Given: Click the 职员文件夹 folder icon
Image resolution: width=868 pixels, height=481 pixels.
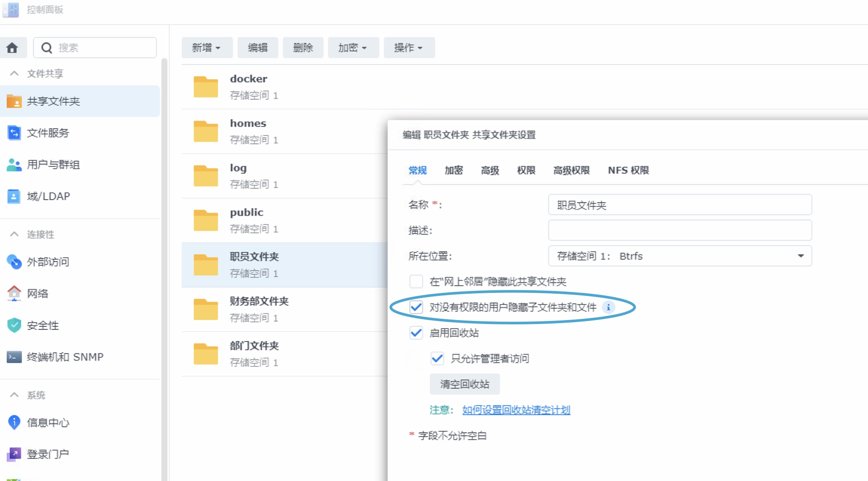Looking at the screenshot, I should click(206, 265).
